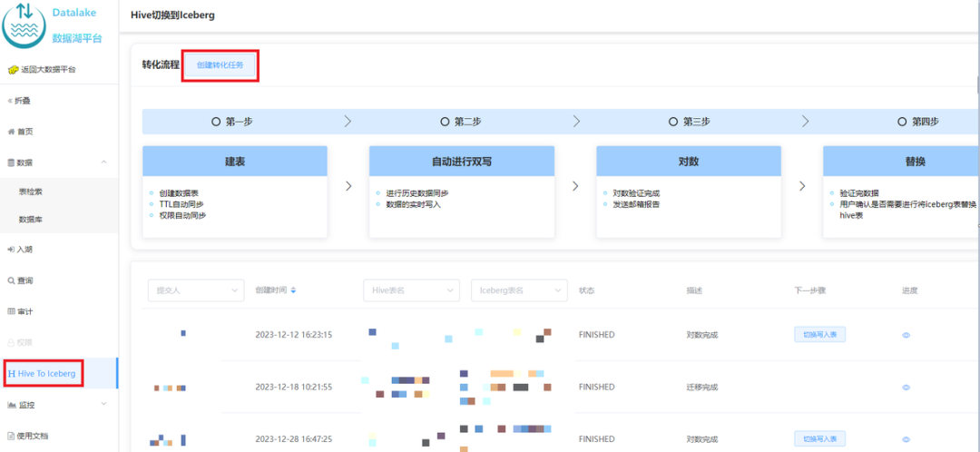The width and height of the screenshot is (980, 452).
Task: Click the home icon beside 首页
Action: (11, 132)
